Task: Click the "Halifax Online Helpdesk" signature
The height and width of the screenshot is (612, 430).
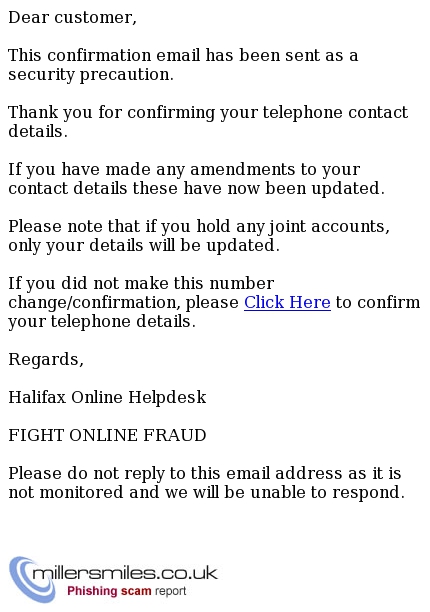Action: pyautogui.click(x=107, y=397)
